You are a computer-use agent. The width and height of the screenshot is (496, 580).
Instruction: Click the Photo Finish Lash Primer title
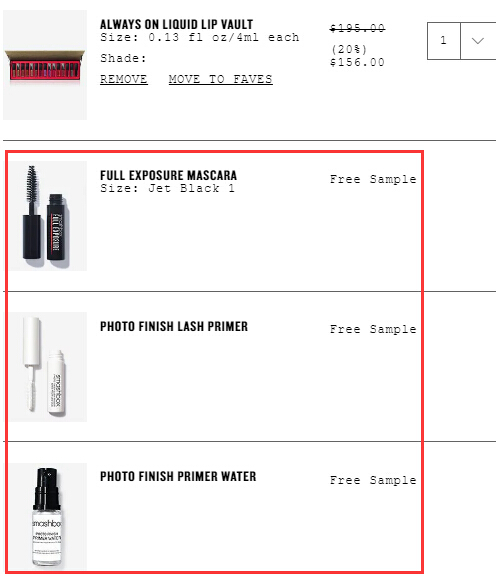[174, 326]
